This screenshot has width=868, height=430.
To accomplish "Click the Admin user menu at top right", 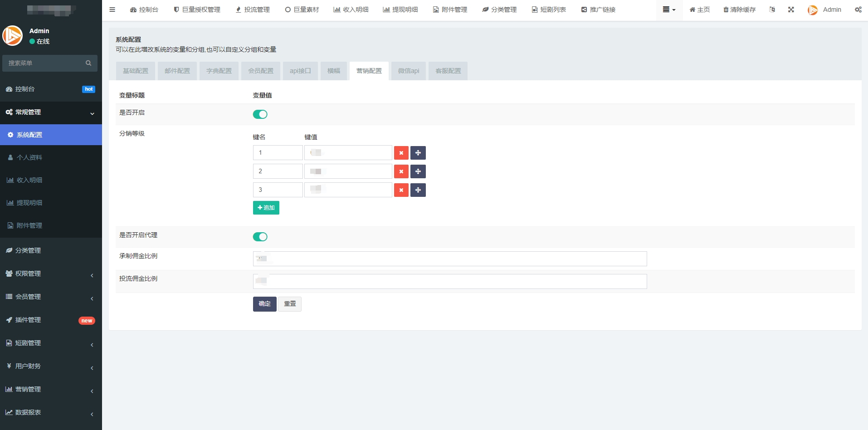I will 824,10.
